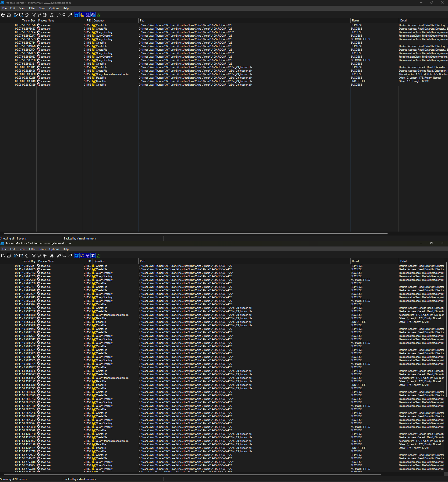Click the Time of Day column header in the upper window

coord(18,21)
